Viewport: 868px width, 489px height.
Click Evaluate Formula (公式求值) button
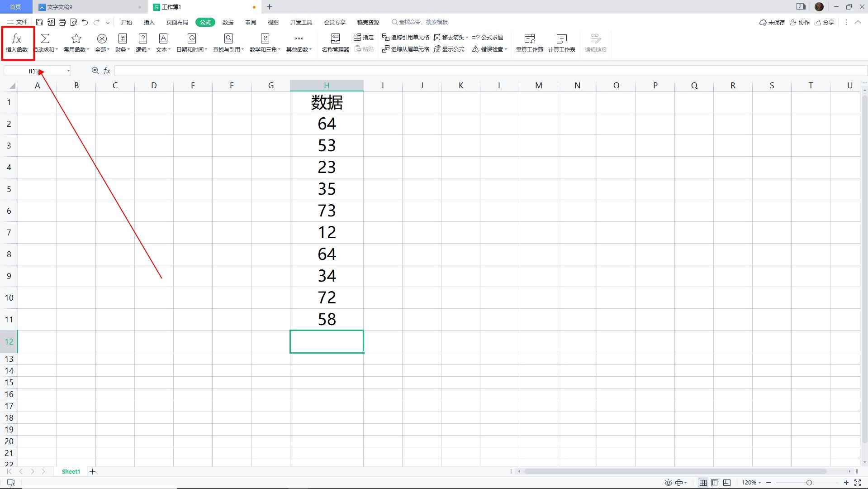[488, 37]
